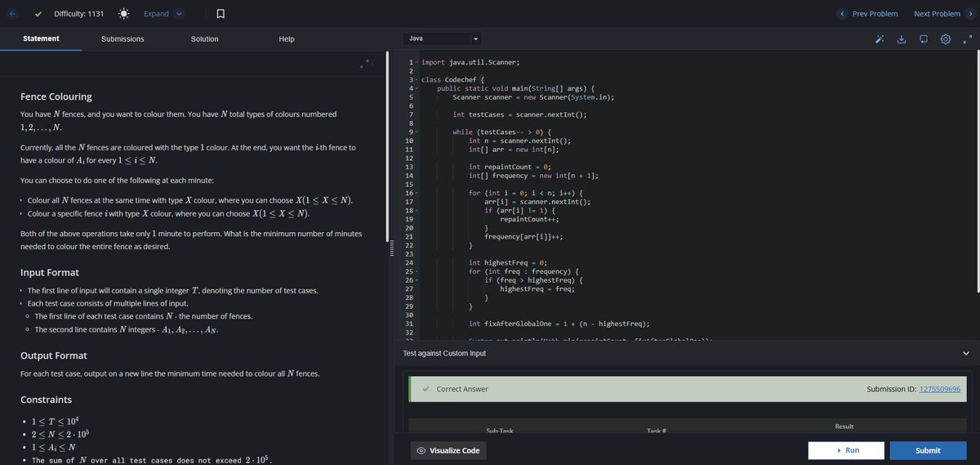Click the Visualize Code button

[x=448, y=450]
